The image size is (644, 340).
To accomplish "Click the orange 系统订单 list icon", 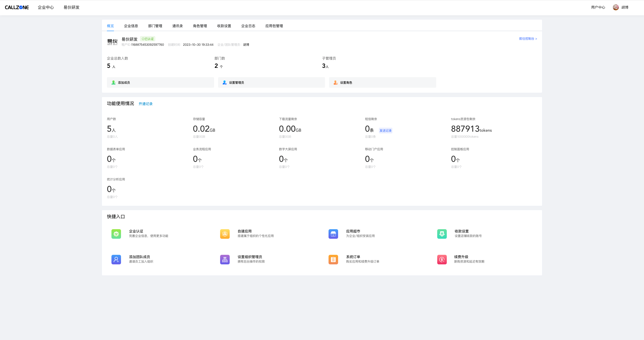I will [333, 259].
